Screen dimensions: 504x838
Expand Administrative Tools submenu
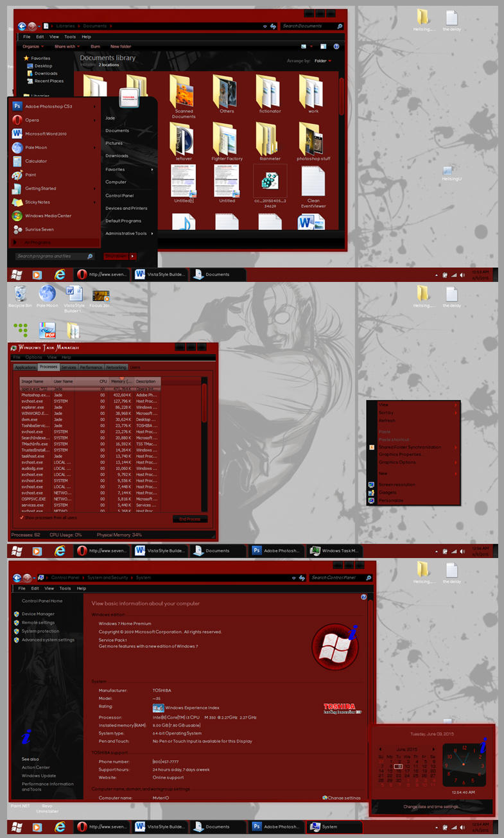coord(129,234)
